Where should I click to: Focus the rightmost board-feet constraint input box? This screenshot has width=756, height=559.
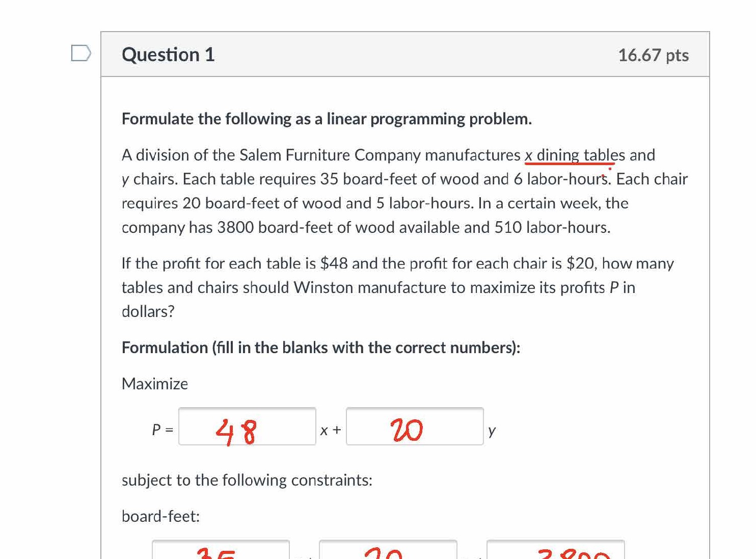click(555, 550)
